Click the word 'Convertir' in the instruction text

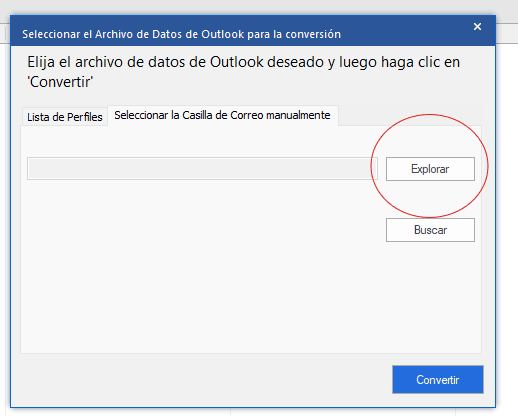pyautogui.click(x=60, y=82)
